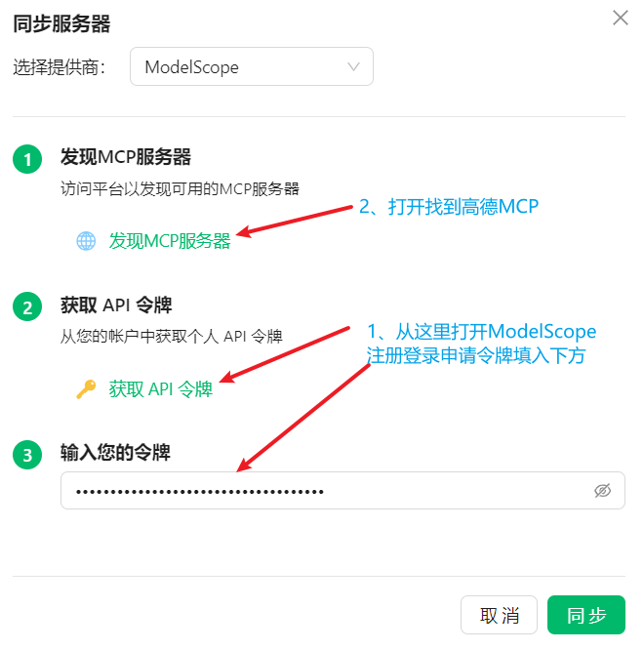The image size is (644, 650).
Task: Click the green 同步 button
Action: click(586, 615)
